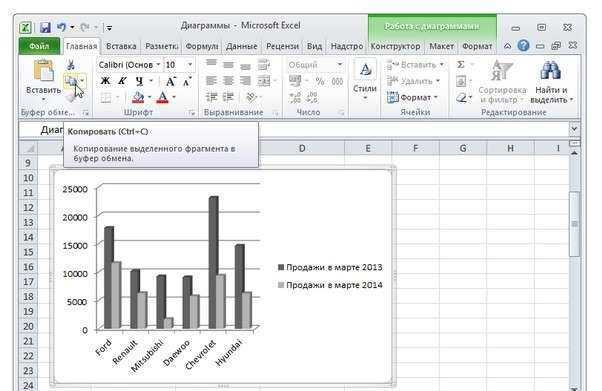The width and height of the screenshot is (602, 391).
Task: Open the Рецензирование ribbon tab
Action: [x=282, y=46]
